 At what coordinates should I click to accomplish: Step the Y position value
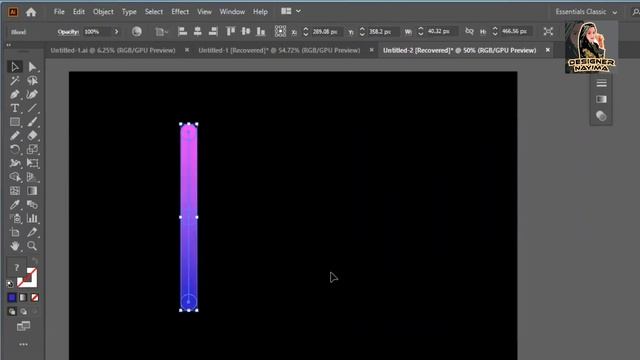362,31
